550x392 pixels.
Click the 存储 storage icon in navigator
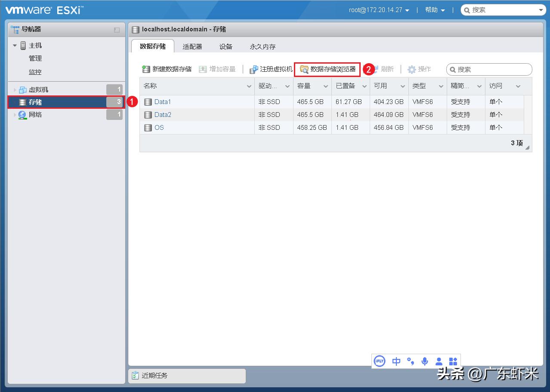(x=22, y=102)
